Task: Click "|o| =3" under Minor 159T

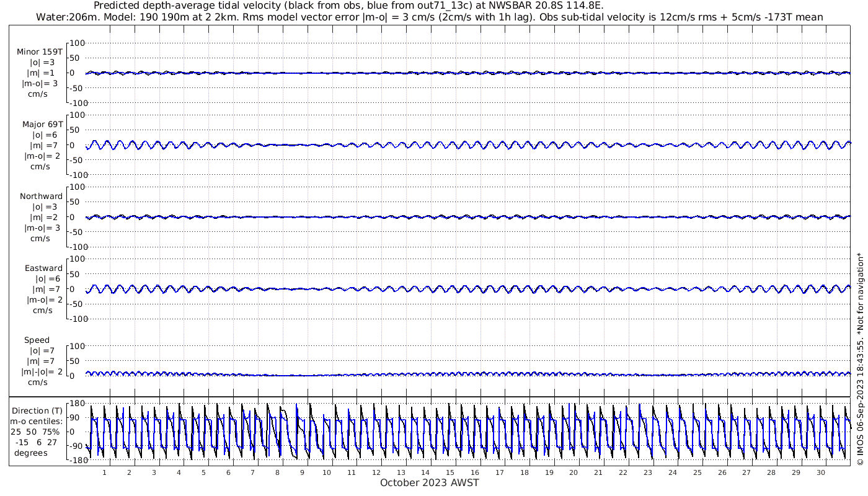Action: pos(42,63)
